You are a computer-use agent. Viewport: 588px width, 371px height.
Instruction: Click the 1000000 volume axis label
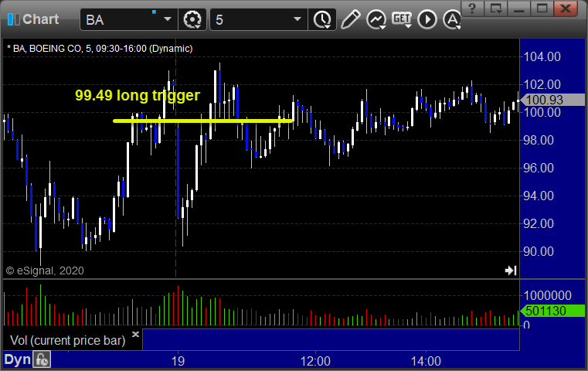pyautogui.click(x=548, y=295)
